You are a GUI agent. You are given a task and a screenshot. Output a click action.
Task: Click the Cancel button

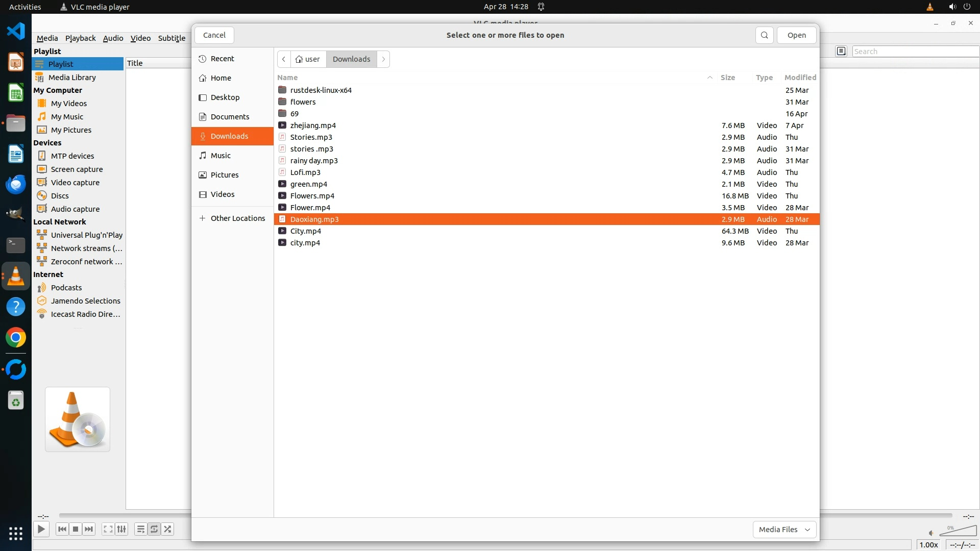tap(214, 35)
